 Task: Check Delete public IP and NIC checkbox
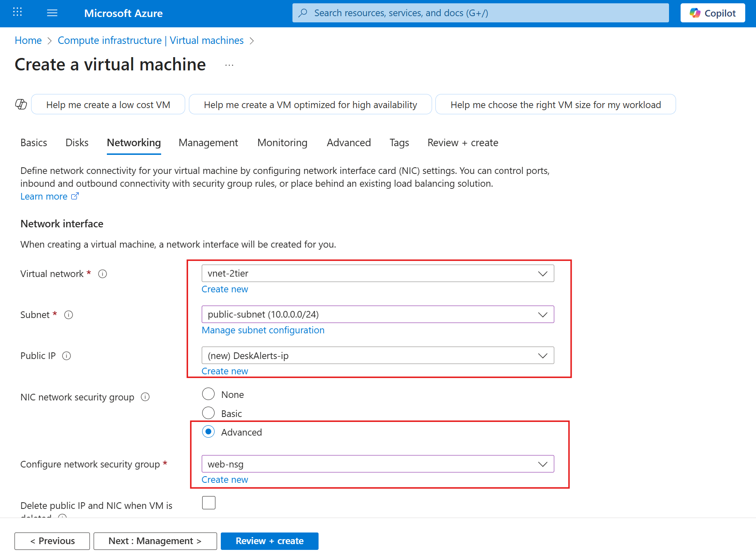209,502
